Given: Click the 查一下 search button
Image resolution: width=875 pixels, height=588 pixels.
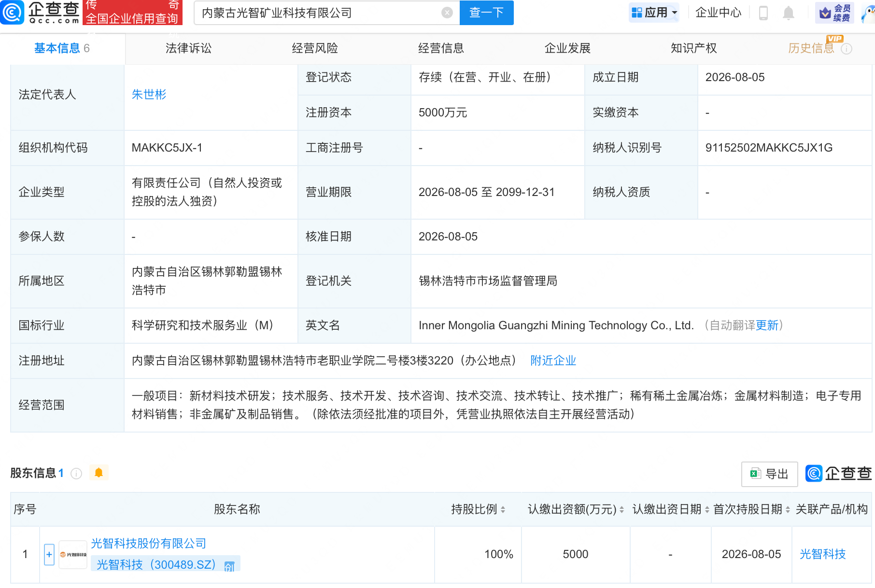Looking at the screenshot, I should [486, 13].
